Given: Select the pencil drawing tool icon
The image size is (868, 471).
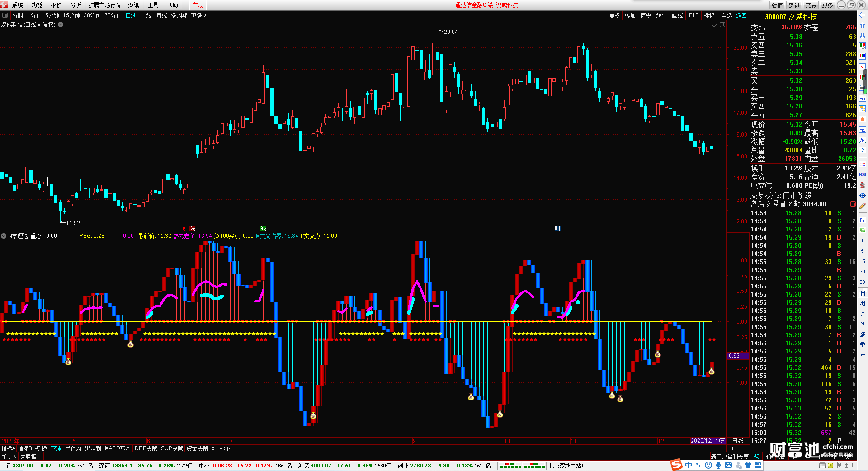Looking at the screenshot, I should [x=863, y=206].
